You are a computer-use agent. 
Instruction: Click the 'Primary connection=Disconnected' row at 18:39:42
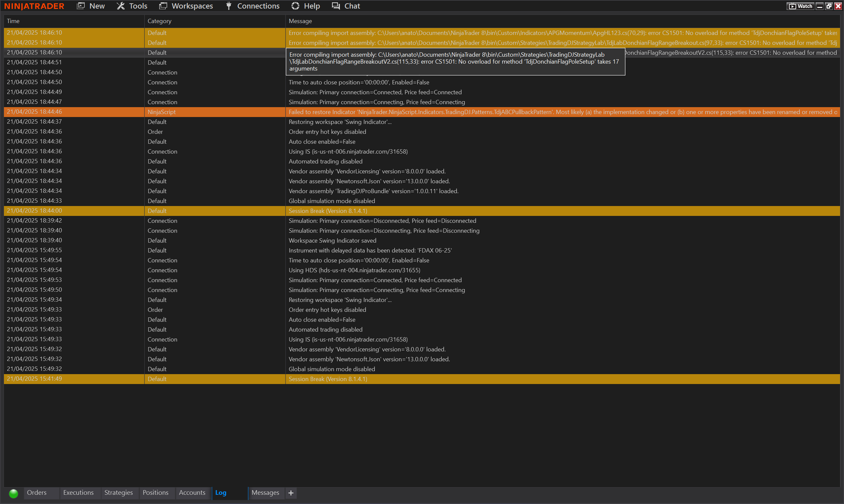[x=422, y=221]
